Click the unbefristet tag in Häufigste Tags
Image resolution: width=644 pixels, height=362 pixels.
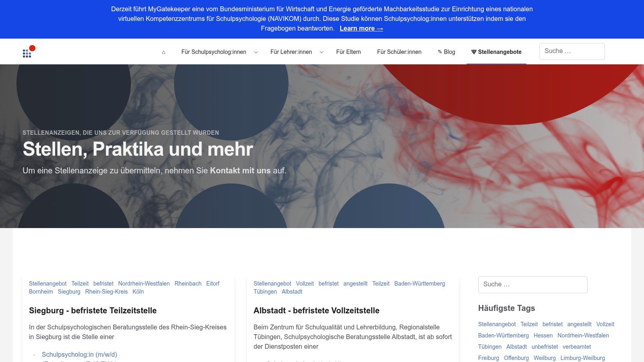click(545, 347)
